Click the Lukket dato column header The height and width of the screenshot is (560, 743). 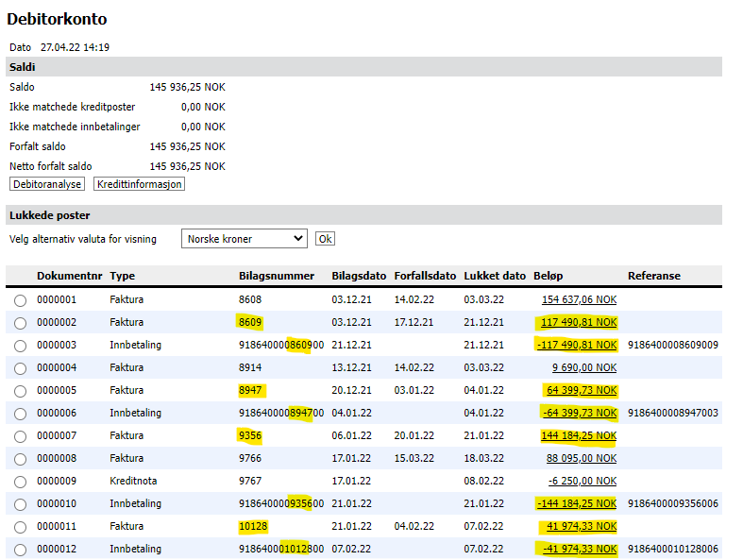(495, 276)
